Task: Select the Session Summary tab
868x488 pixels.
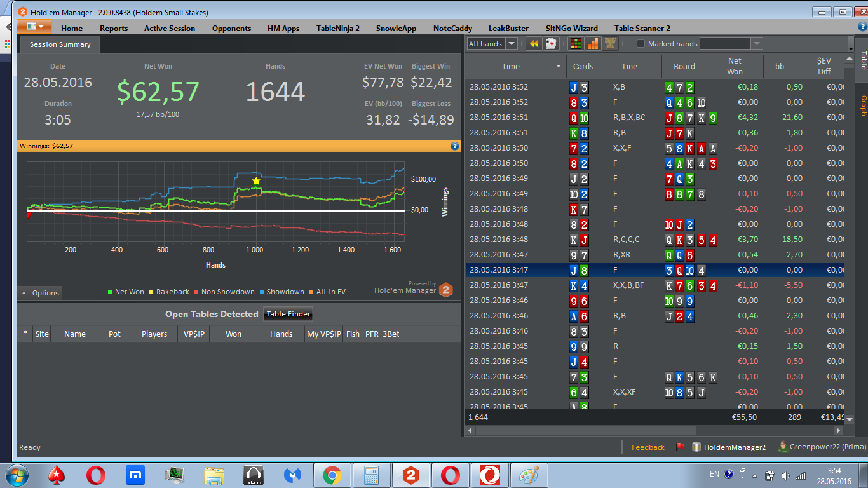Action: pos(60,44)
